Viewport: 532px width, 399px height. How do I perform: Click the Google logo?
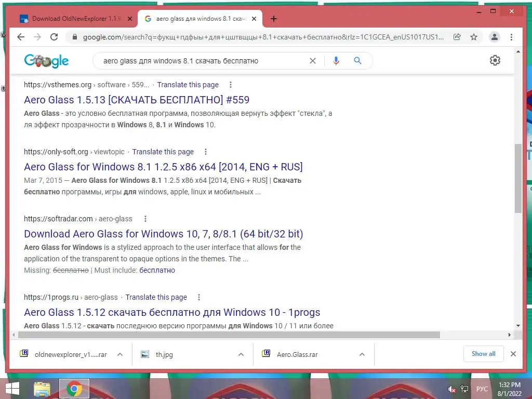pyautogui.click(x=46, y=61)
